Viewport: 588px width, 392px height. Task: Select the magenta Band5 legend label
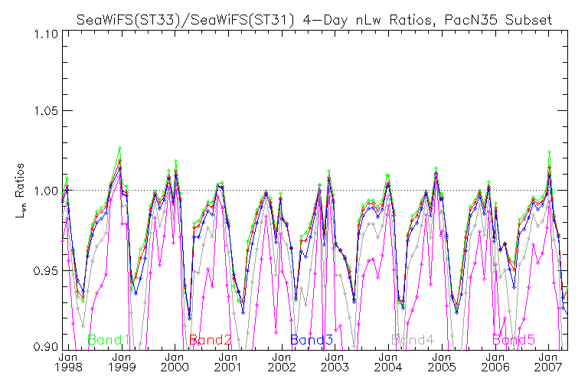pyautogui.click(x=514, y=340)
